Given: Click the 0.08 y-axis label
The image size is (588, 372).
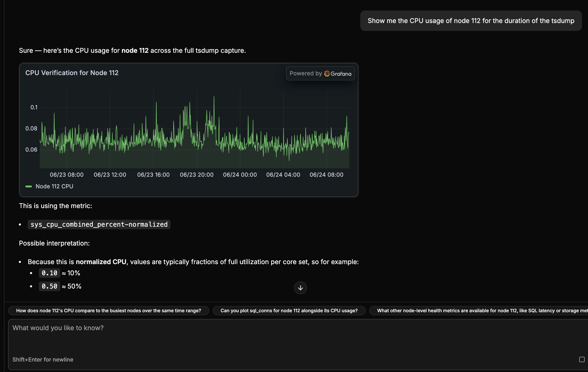Looking at the screenshot, I should 31,128.
